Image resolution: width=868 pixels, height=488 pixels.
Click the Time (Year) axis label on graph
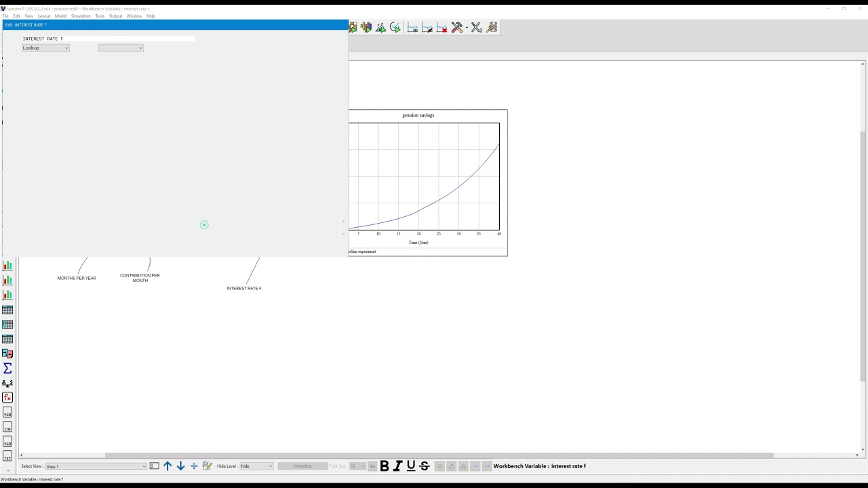coord(418,243)
